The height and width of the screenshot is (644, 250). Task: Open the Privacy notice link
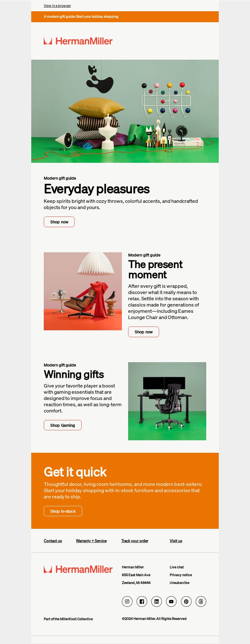click(x=181, y=575)
